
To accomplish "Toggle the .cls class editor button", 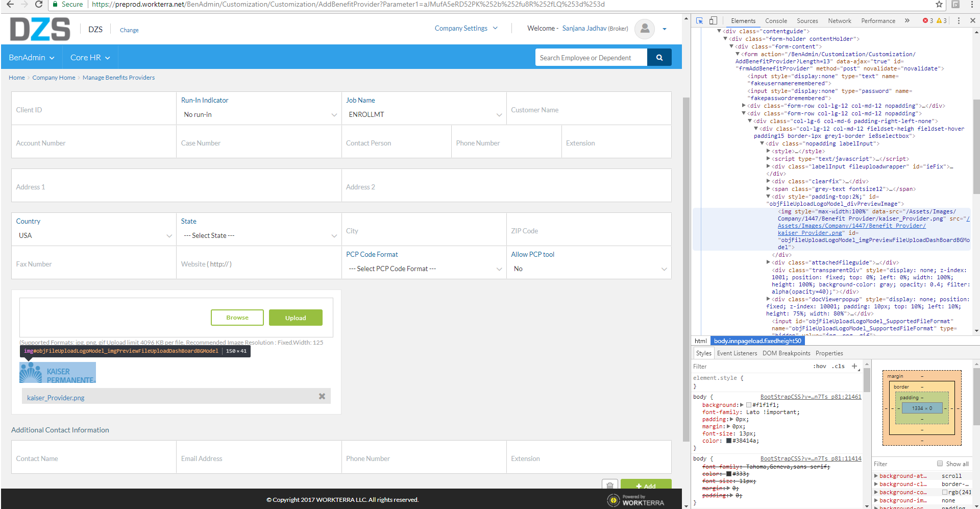I will click(838, 366).
